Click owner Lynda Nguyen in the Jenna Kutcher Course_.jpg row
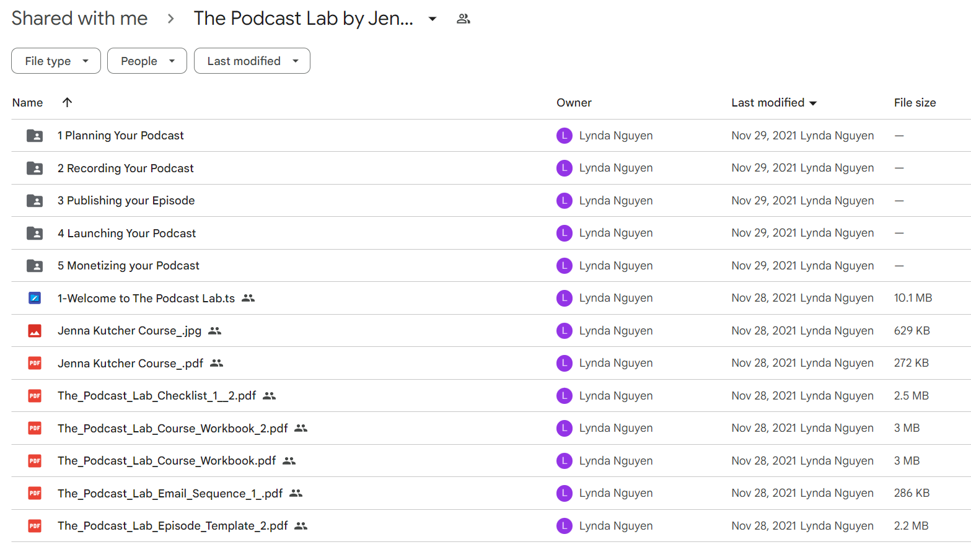The width and height of the screenshot is (971, 560). [616, 331]
